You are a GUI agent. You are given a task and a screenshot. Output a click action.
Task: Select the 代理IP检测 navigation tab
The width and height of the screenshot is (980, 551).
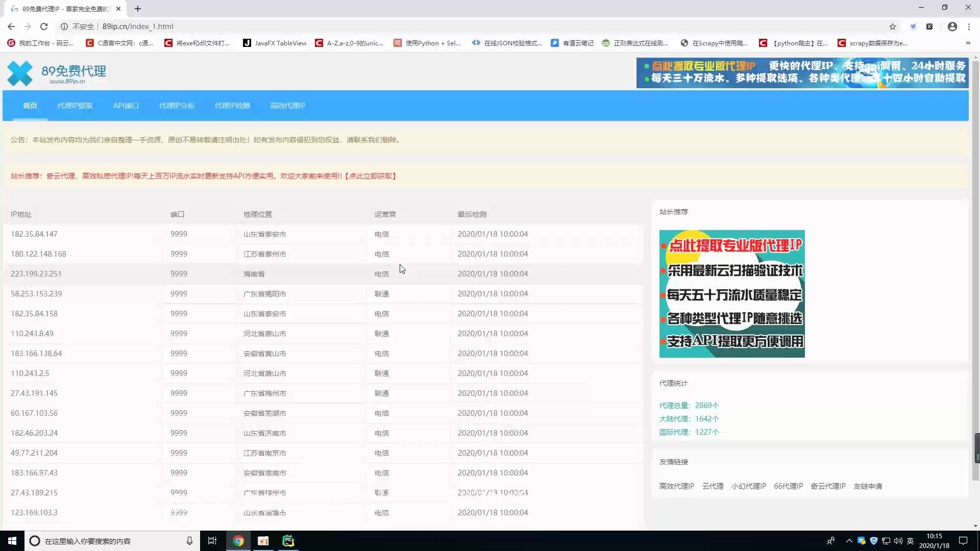(232, 106)
